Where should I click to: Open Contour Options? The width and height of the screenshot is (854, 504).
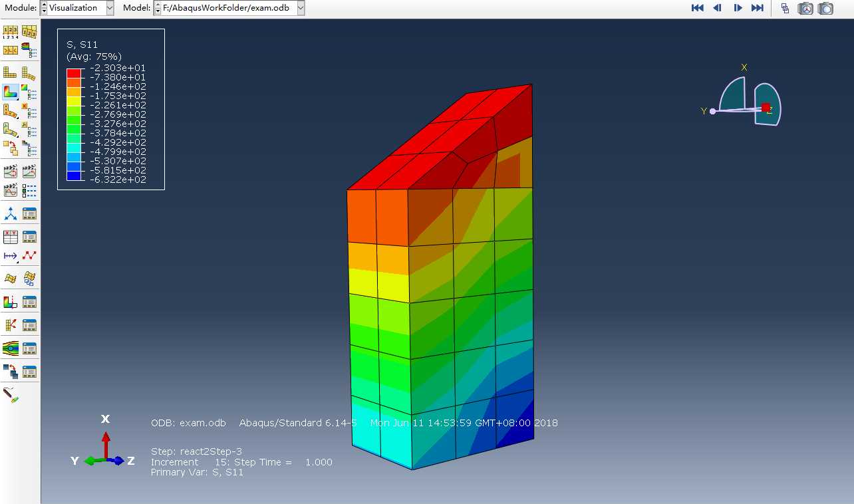tap(29, 91)
